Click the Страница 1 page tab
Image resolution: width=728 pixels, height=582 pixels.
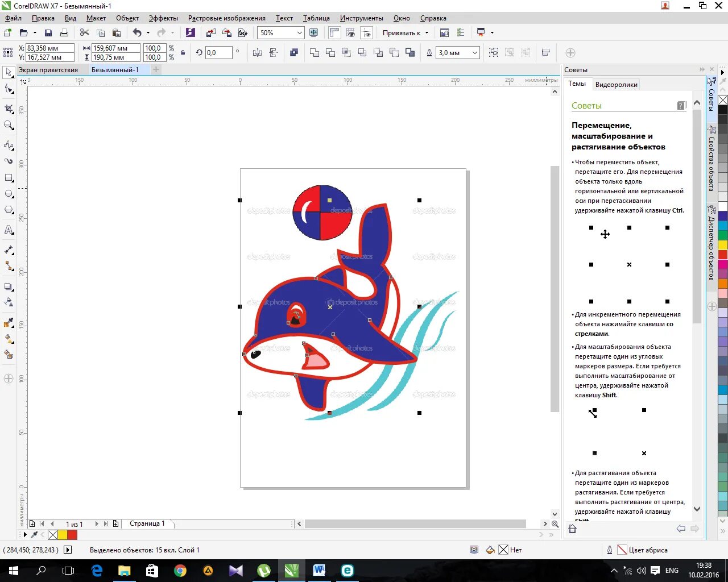147,523
